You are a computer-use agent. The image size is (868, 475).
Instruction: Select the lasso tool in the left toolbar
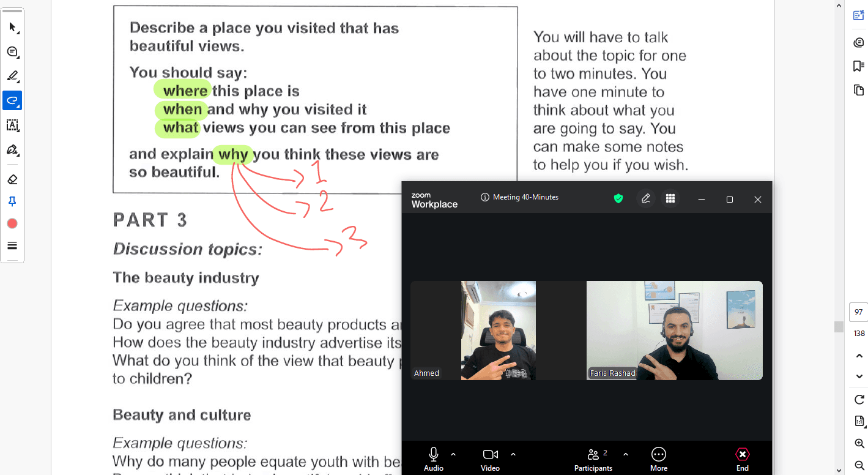point(12,100)
